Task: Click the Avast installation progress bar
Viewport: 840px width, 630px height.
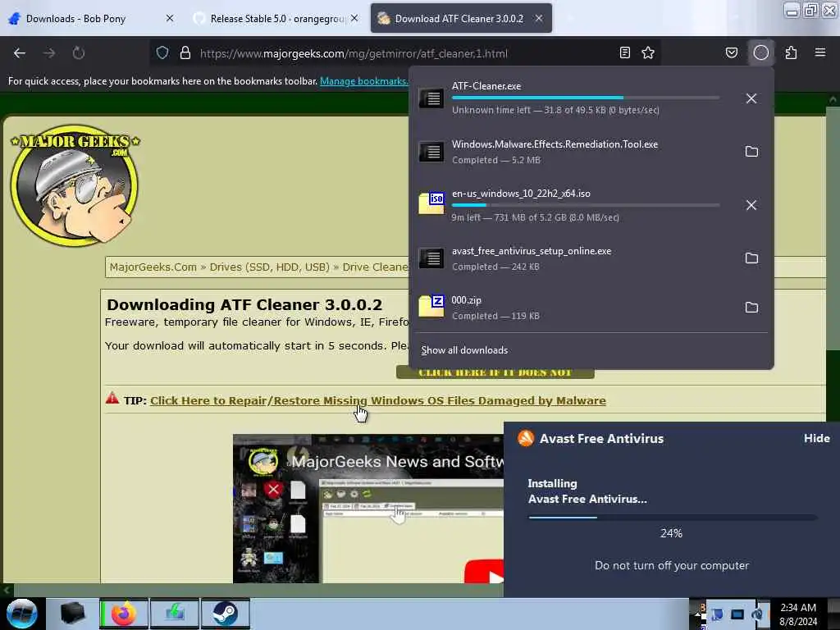Action: 673,518
